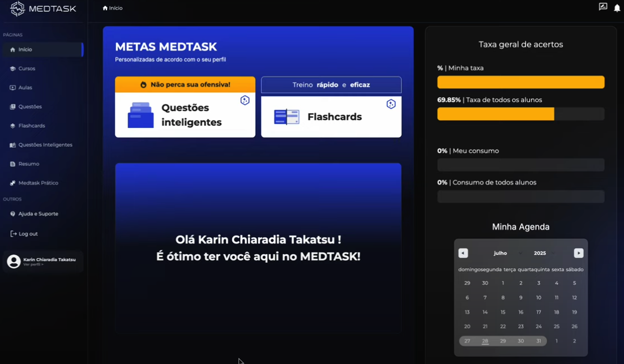Click the hexagon badge on Flashcards card
Screen dimensions: 624x364
pyautogui.click(x=391, y=104)
